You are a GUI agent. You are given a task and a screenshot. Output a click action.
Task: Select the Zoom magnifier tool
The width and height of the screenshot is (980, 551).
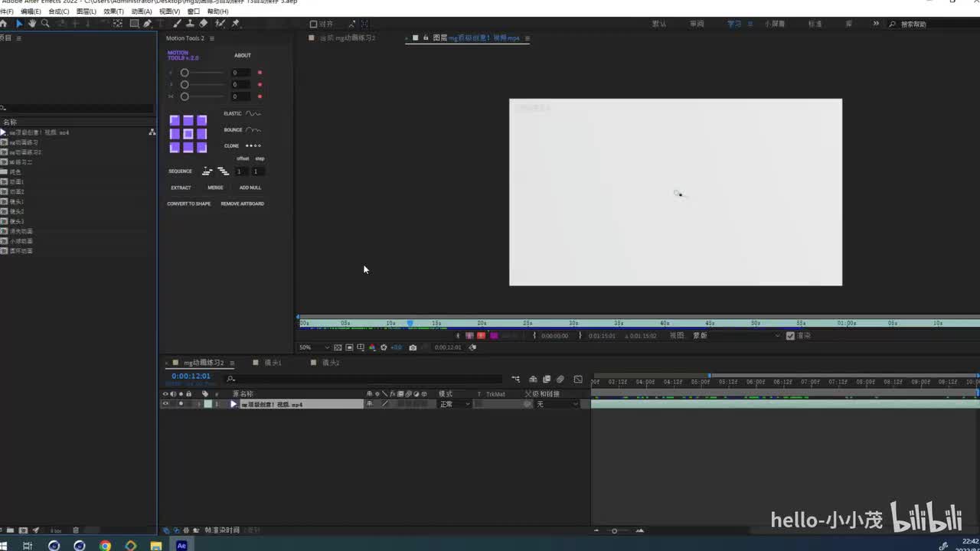(45, 24)
